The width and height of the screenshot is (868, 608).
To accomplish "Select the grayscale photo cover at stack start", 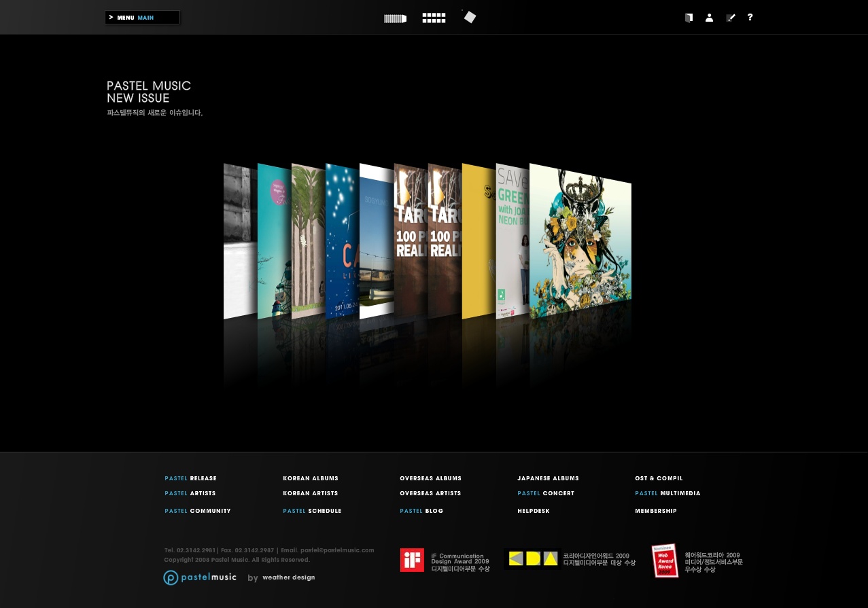I will point(240,241).
